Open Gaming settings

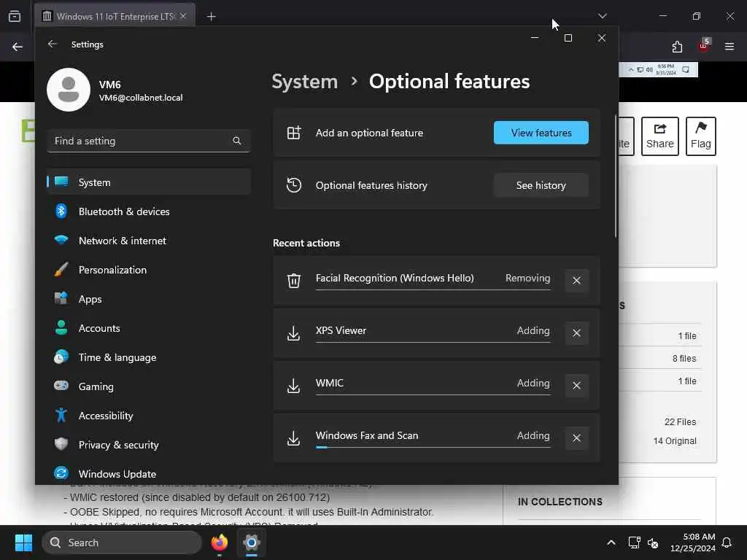(x=149, y=386)
